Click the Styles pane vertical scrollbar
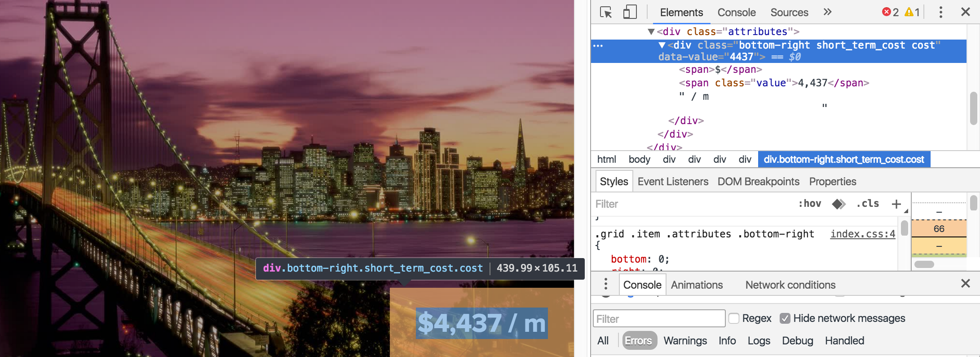Screen dimensions: 980x357 pos(904,228)
